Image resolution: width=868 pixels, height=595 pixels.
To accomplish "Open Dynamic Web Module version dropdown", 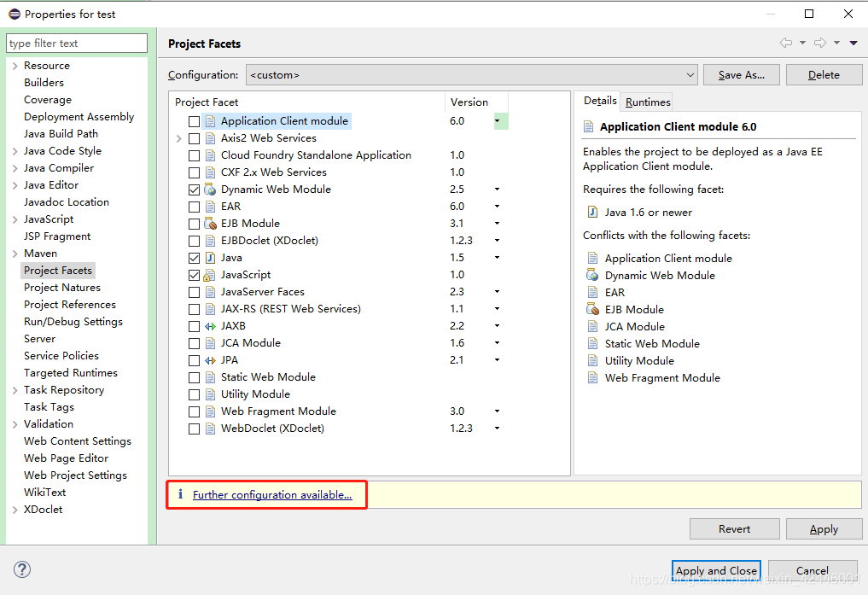I will point(497,190).
